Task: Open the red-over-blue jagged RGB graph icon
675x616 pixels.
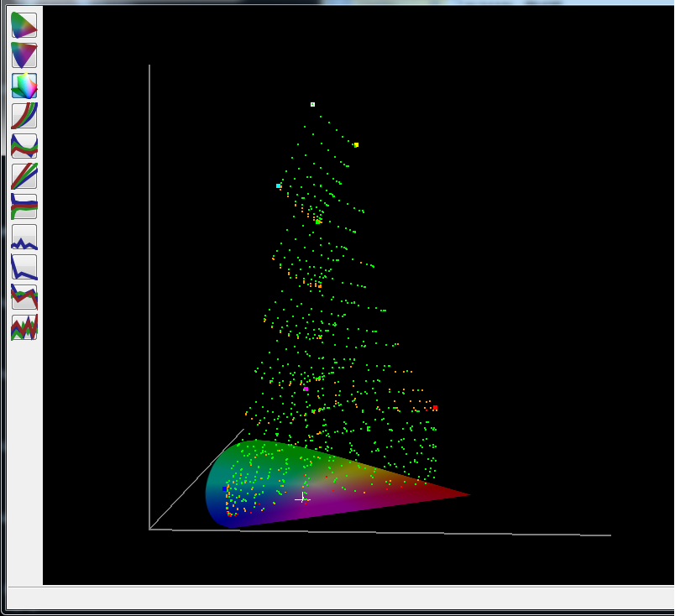Action: click(24, 297)
